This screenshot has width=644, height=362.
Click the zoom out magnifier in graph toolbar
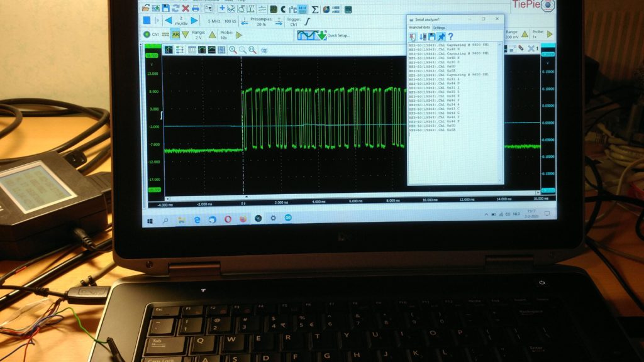tap(242, 50)
